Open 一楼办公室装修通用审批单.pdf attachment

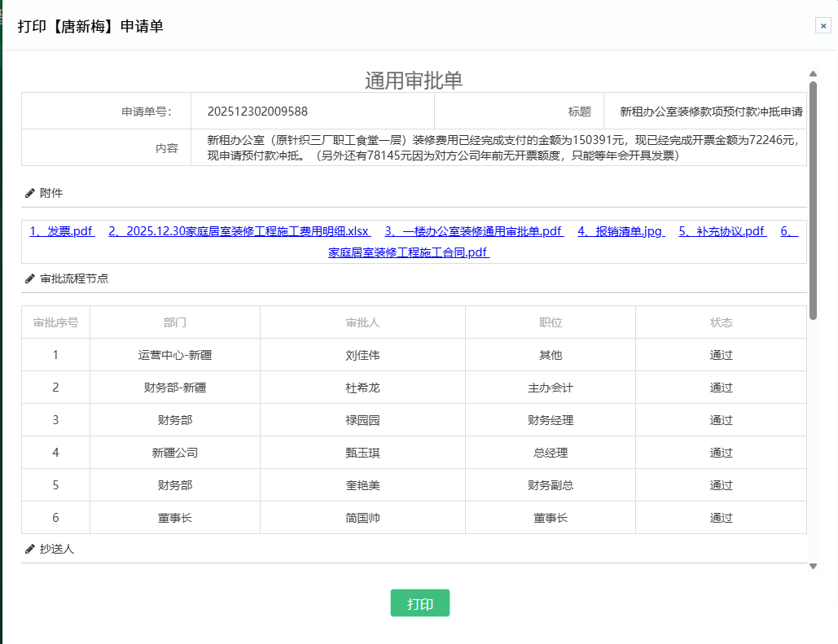pos(474,231)
